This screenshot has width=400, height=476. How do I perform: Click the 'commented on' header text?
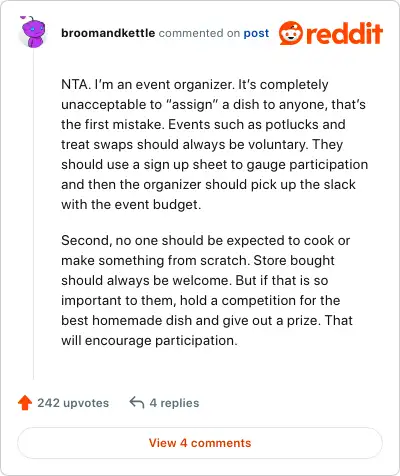[x=199, y=33]
